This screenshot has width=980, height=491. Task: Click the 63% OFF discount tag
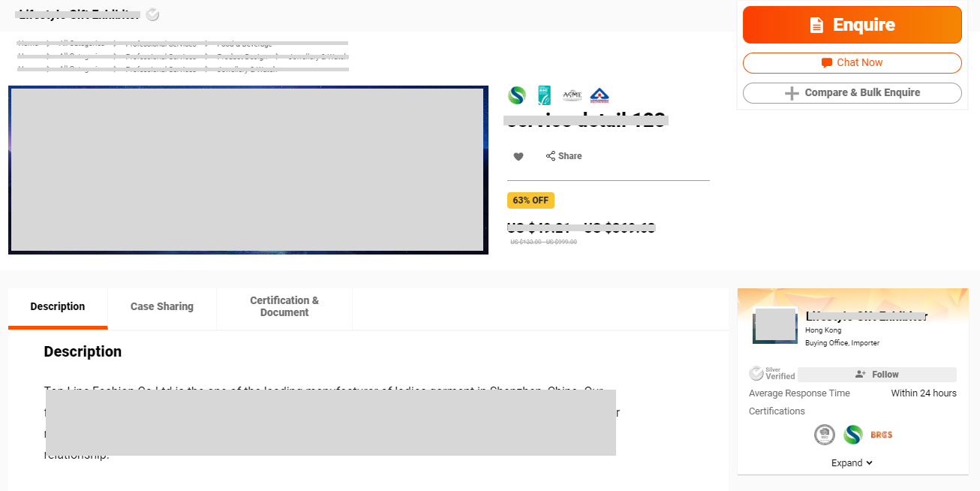(x=531, y=200)
